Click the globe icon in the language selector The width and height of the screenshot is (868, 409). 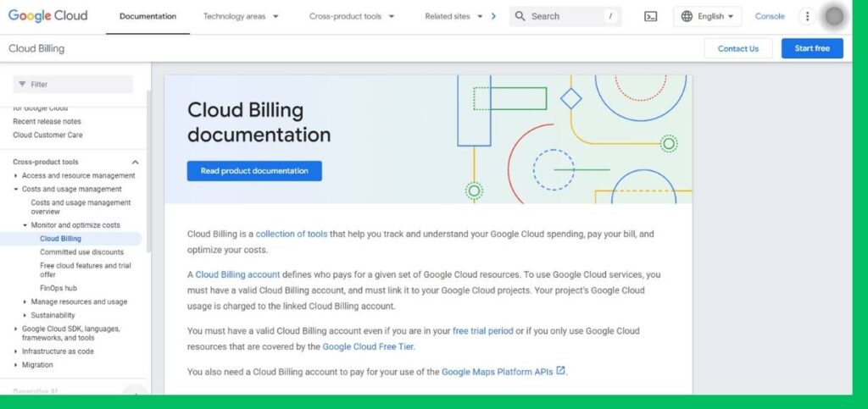pos(687,17)
